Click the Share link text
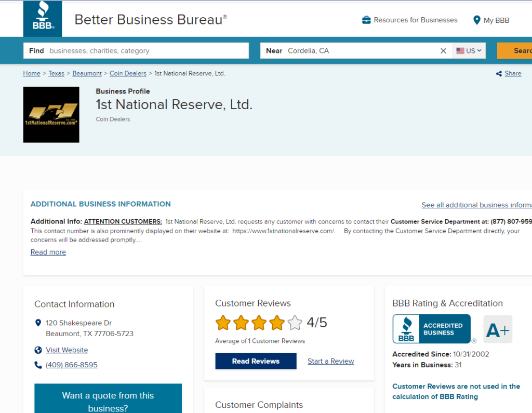Viewport: 532px width, 413px height. (513, 73)
